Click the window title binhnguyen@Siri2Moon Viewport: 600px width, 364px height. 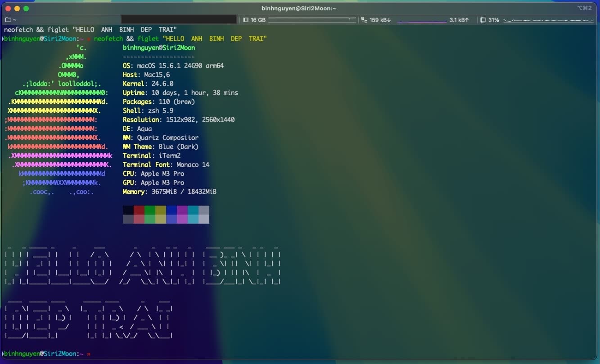[x=299, y=8]
